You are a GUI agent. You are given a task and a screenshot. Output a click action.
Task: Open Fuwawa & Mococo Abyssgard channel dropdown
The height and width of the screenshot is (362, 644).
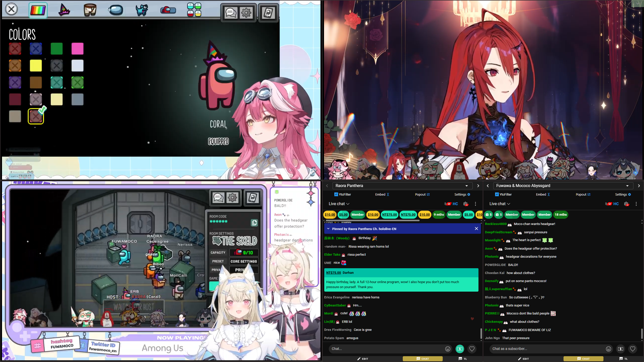click(627, 186)
